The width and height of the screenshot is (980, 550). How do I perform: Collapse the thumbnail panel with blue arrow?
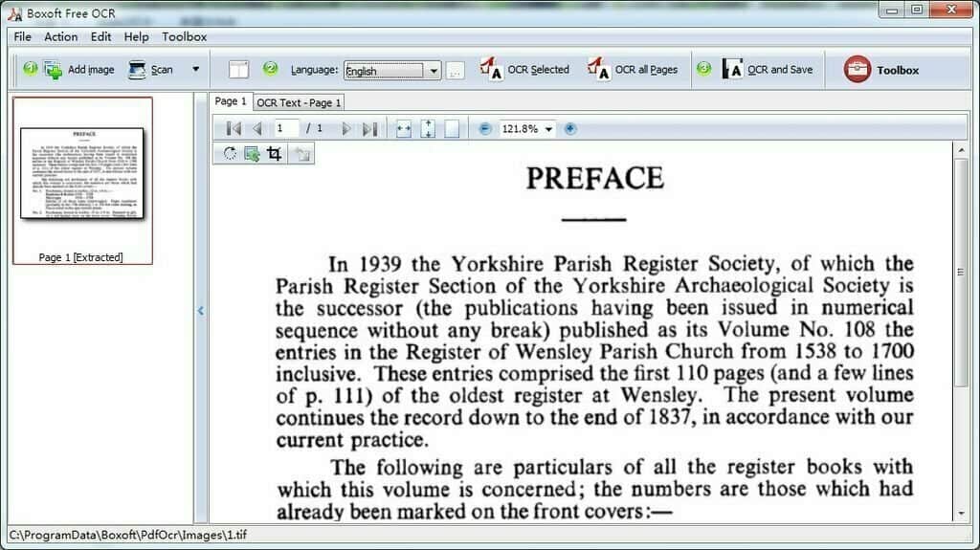tap(201, 311)
